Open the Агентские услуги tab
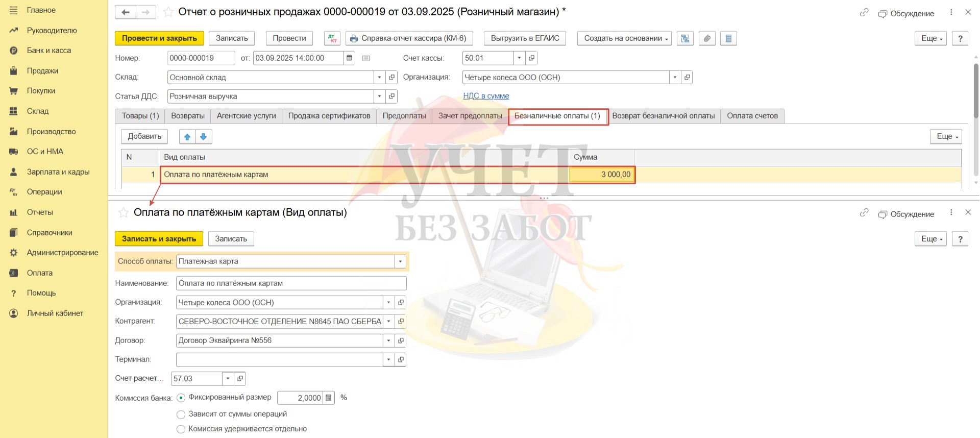The height and width of the screenshot is (438, 980). pos(247,116)
